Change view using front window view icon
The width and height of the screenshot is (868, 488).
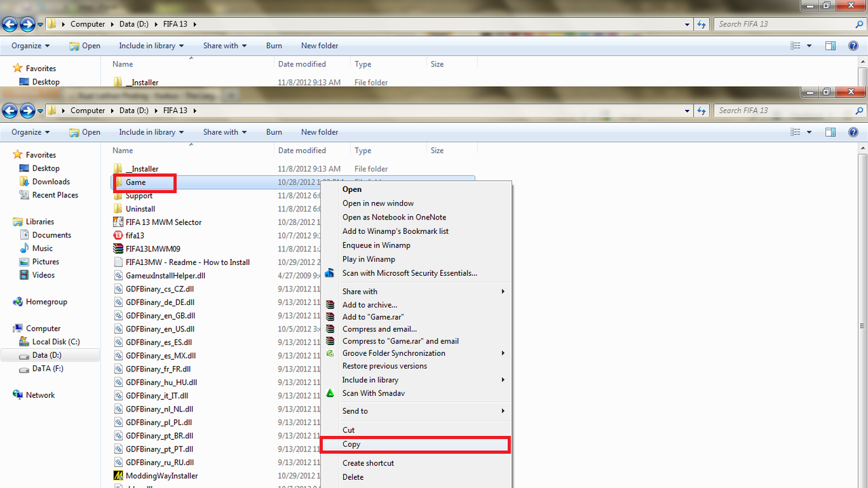795,132
